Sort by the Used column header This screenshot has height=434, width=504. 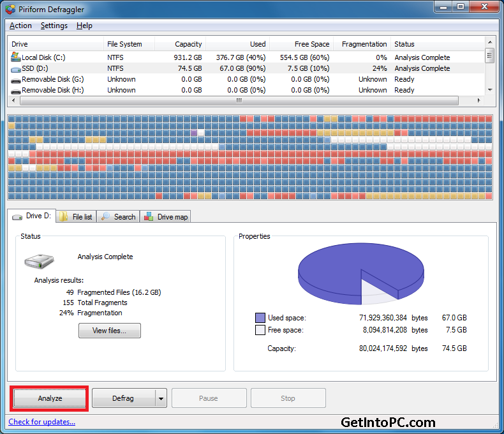point(237,44)
